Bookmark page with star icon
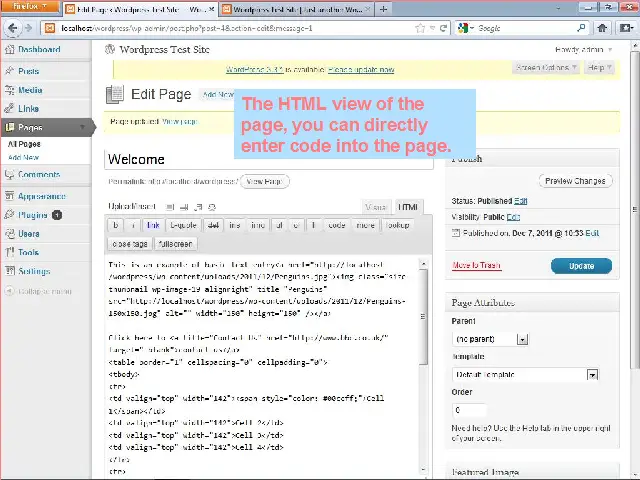640x480 pixels. 420,28
